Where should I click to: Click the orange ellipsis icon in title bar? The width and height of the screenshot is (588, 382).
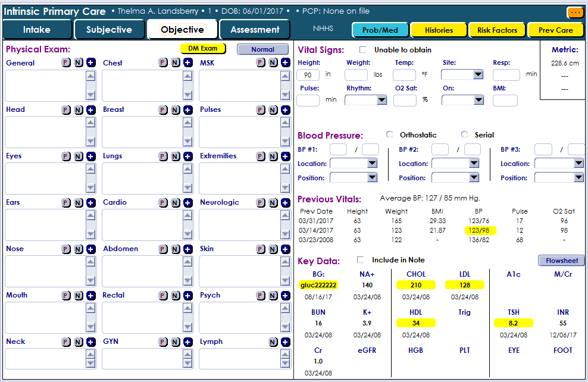tap(575, 12)
